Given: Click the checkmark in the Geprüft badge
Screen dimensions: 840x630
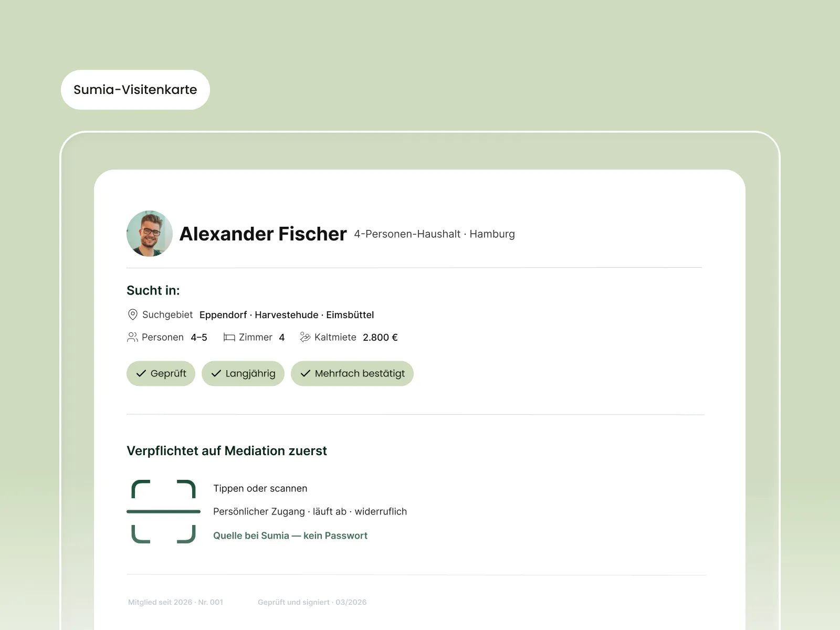Looking at the screenshot, I should pyautogui.click(x=141, y=373).
